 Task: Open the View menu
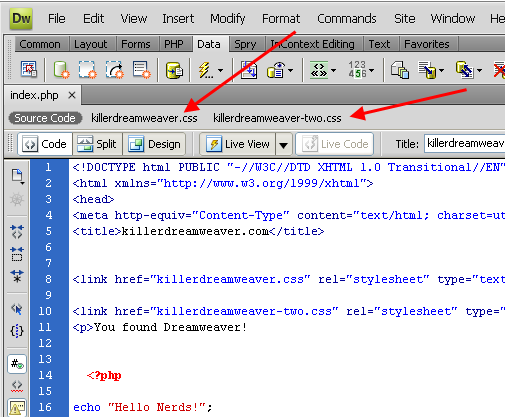pos(134,19)
